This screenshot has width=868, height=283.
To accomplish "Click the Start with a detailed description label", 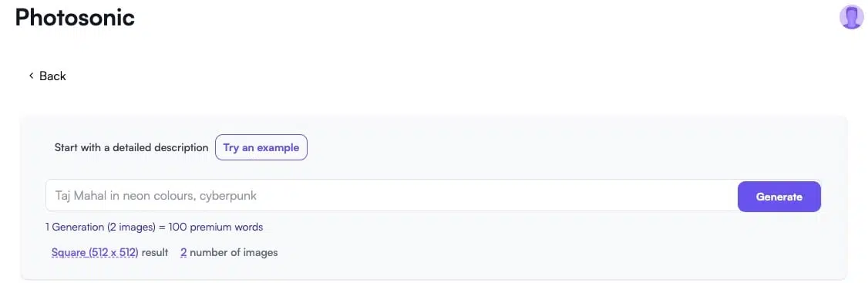I will click(131, 148).
